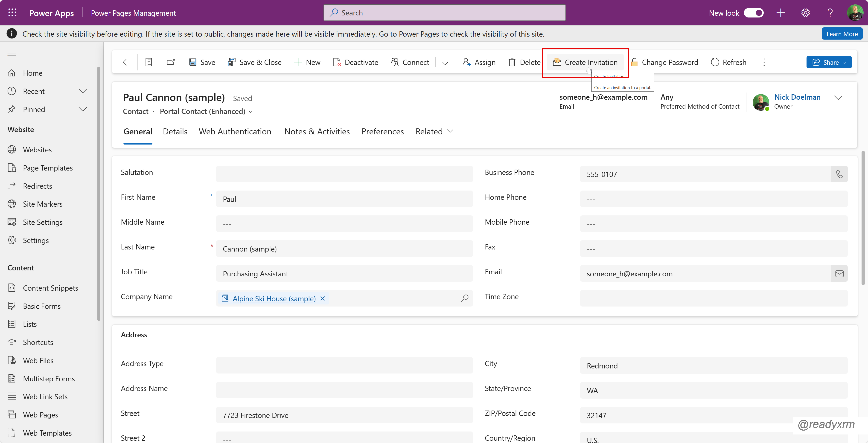868x443 pixels.
Task: Click the phone icon next to Business Phone
Action: tap(839, 174)
